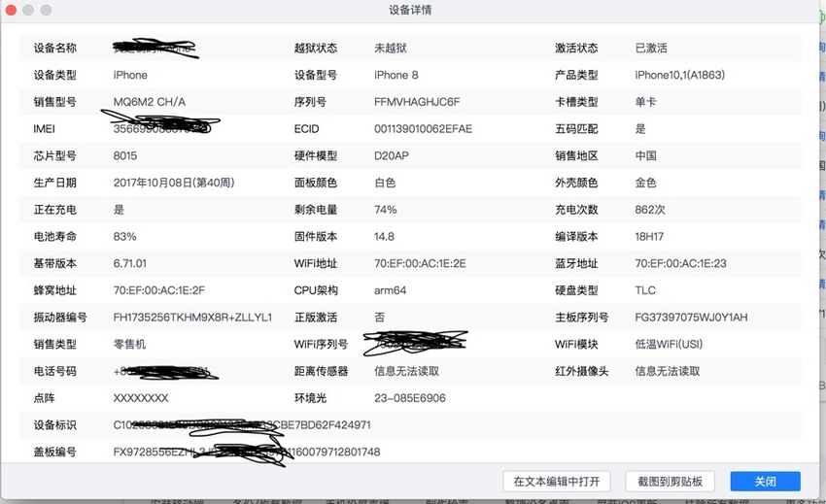
Task: Click the 环境光 label
Action: 310,397
